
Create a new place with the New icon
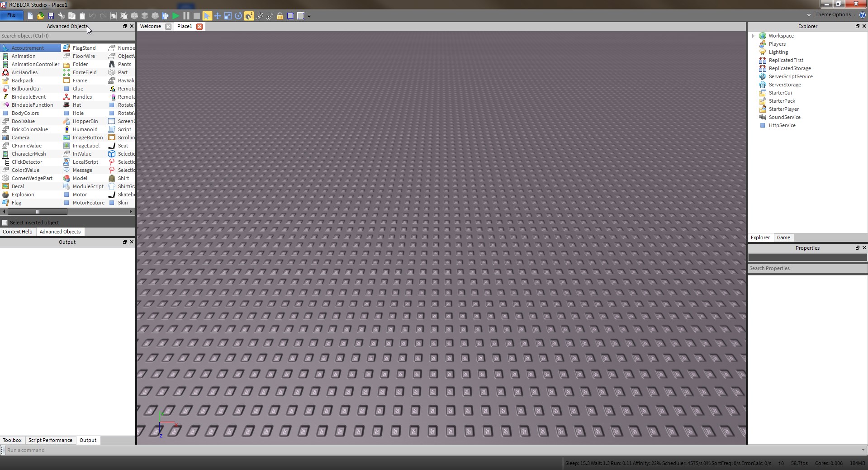[30, 16]
